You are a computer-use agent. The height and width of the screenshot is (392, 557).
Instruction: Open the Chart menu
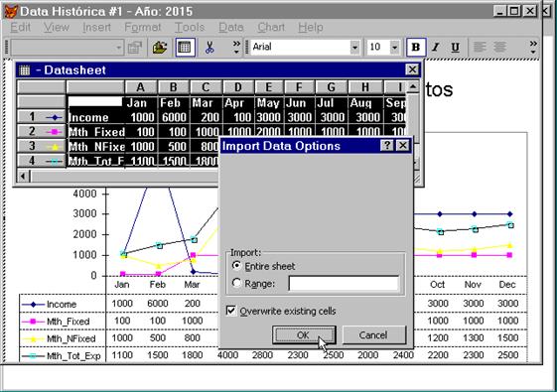271,28
